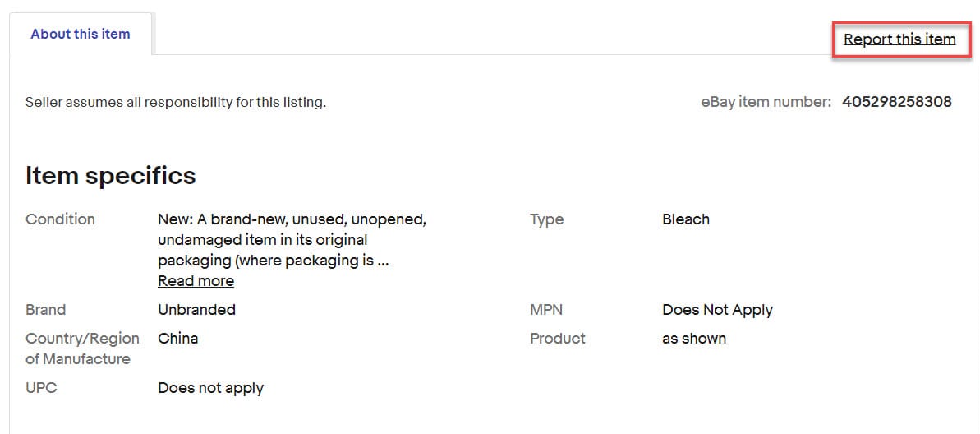The height and width of the screenshot is (434, 980).
Task: Click the China value
Action: pyautogui.click(x=177, y=338)
